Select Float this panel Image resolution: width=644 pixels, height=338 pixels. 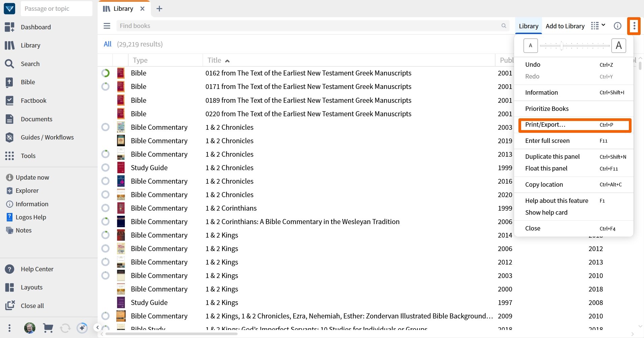pos(574,168)
